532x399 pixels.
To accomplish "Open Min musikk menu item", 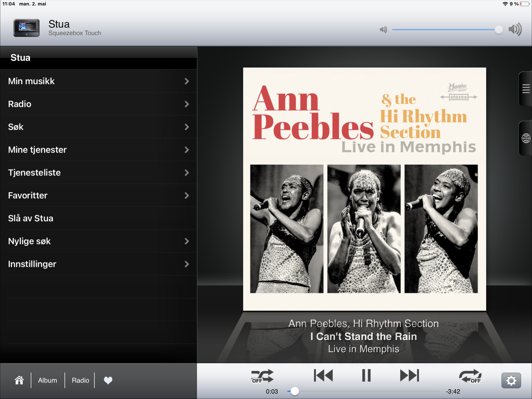I will [99, 81].
